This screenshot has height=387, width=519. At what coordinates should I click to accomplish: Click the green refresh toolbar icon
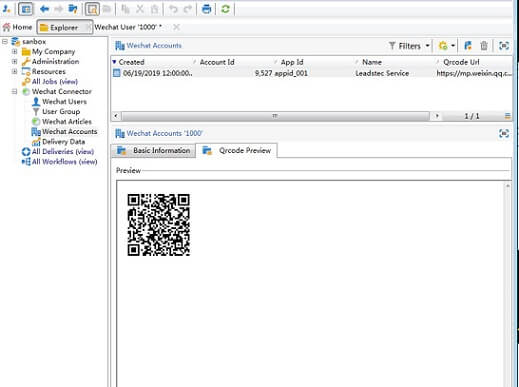(x=225, y=9)
